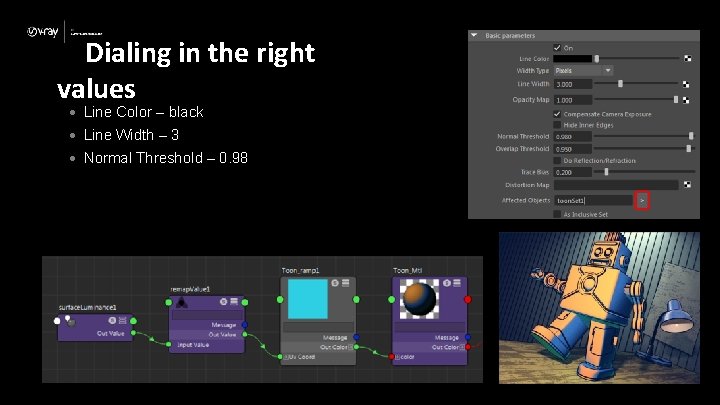Click the Overlap Threshold slider handle

point(688,148)
